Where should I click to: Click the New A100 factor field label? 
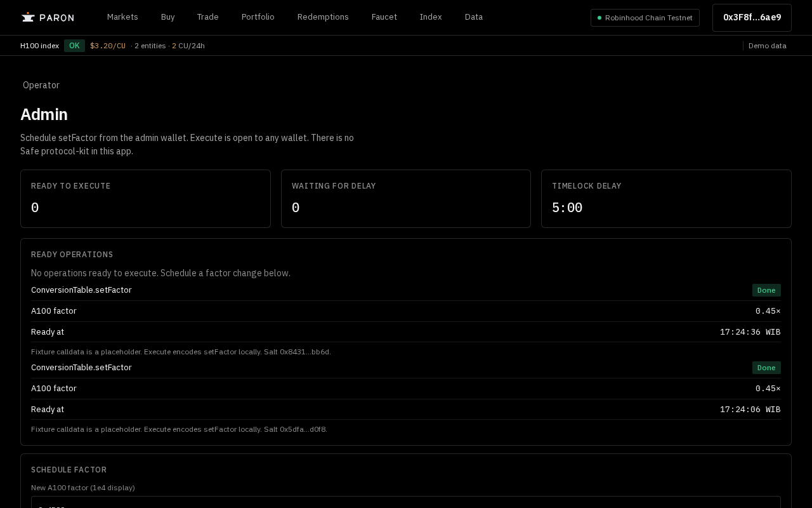click(x=83, y=488)
